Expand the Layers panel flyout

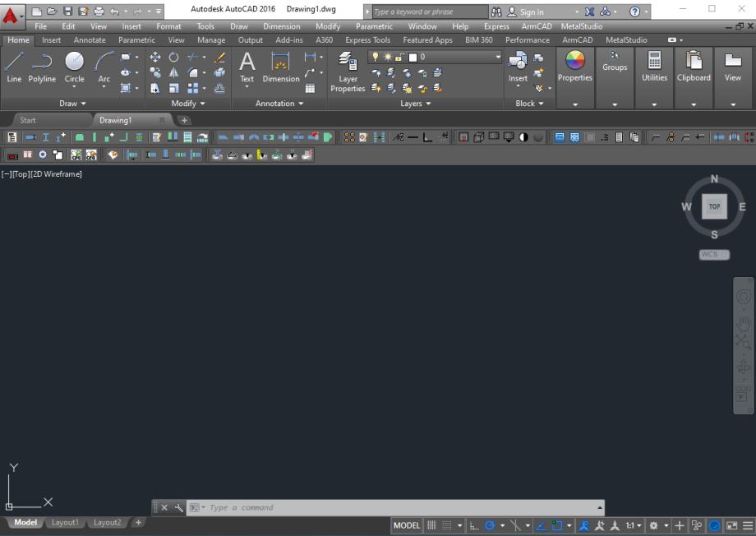(416, 104)
